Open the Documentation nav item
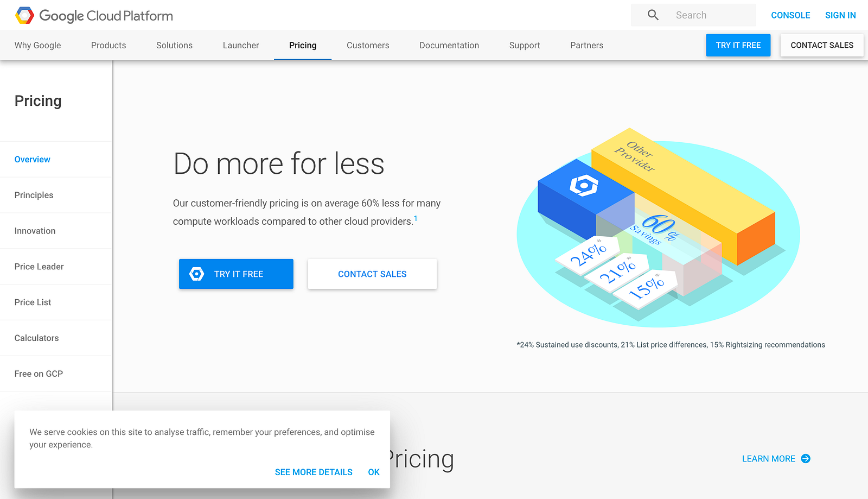The height and width of the screenshot is (499, 868). coord(449,45)
